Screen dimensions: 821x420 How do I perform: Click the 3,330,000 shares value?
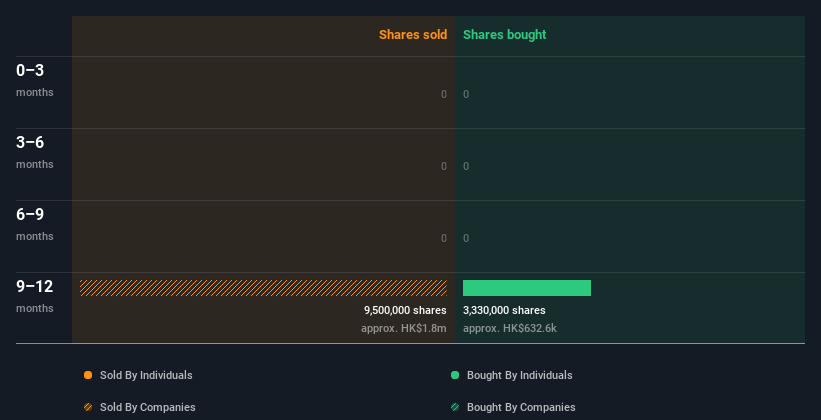coord(504,311)
